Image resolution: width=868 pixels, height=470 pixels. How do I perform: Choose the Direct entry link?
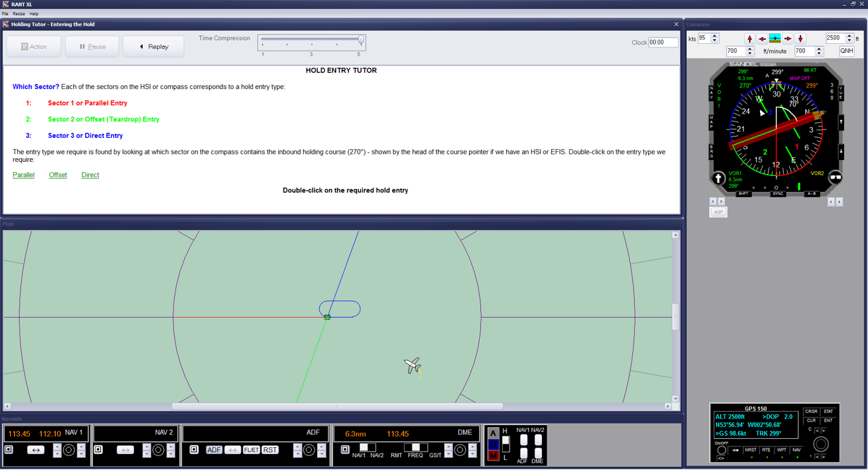click(x=90, y=175)
